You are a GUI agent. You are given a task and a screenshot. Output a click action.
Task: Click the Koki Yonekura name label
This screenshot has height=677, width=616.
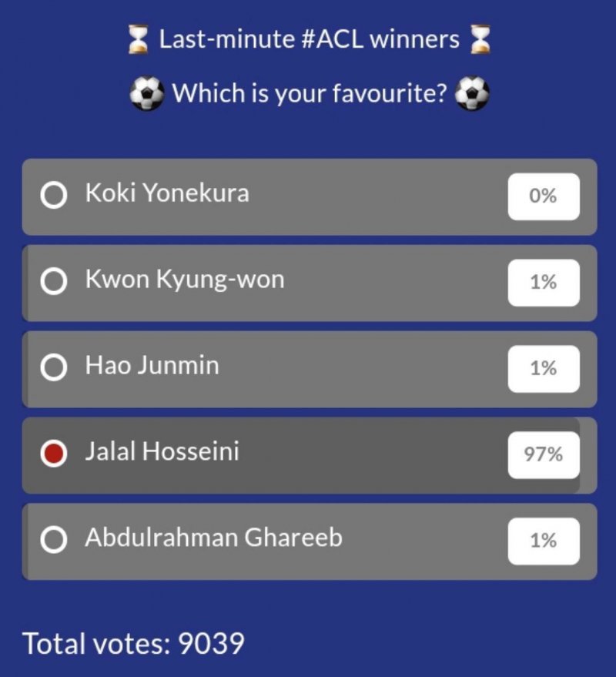(167, 193)
